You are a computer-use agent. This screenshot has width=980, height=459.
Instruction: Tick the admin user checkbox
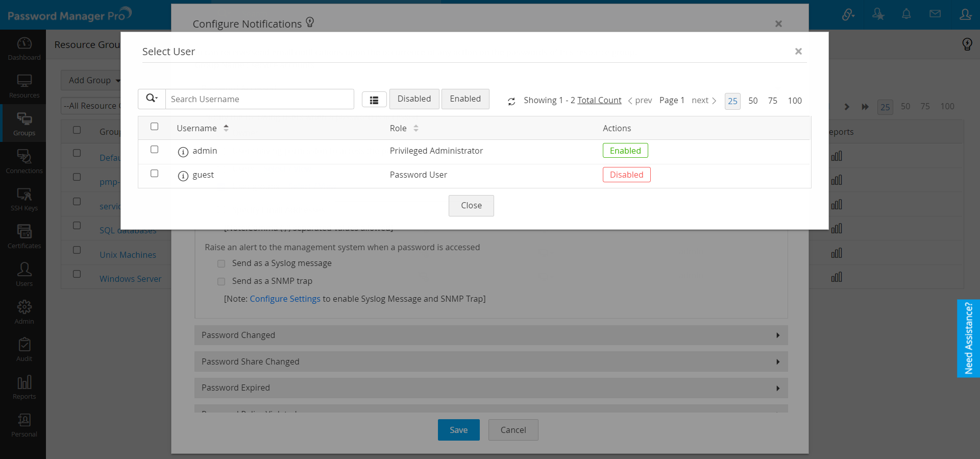point(155,150)
